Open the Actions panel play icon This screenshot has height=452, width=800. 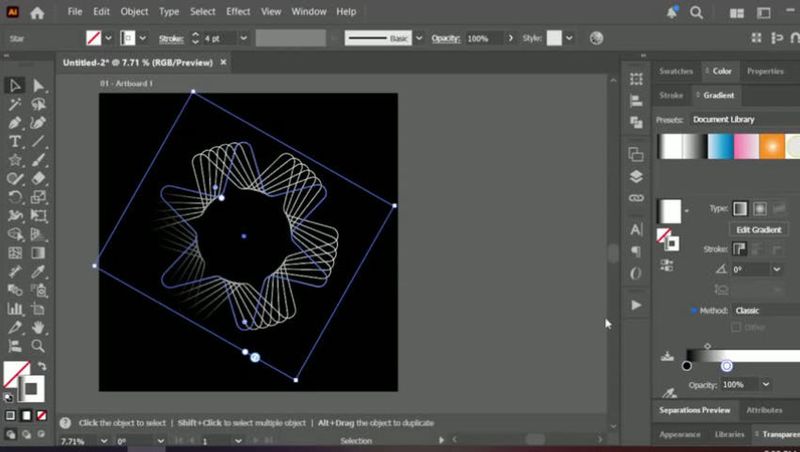coord(636,305)
